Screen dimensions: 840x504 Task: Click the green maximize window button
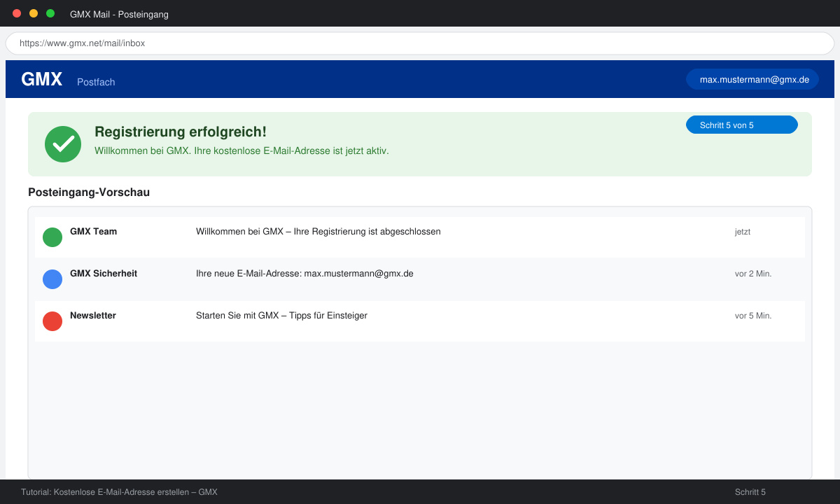click(x=50, y=13)
